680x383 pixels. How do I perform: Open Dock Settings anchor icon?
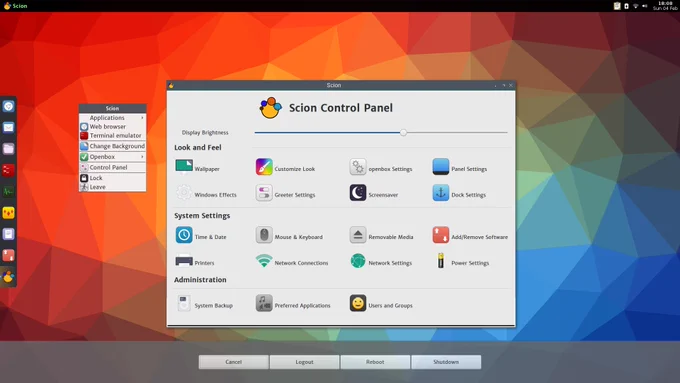[441, 193]
